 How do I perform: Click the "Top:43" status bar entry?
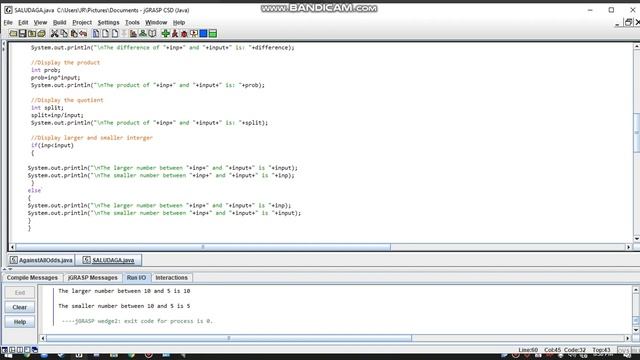click(x=601, y=350)
